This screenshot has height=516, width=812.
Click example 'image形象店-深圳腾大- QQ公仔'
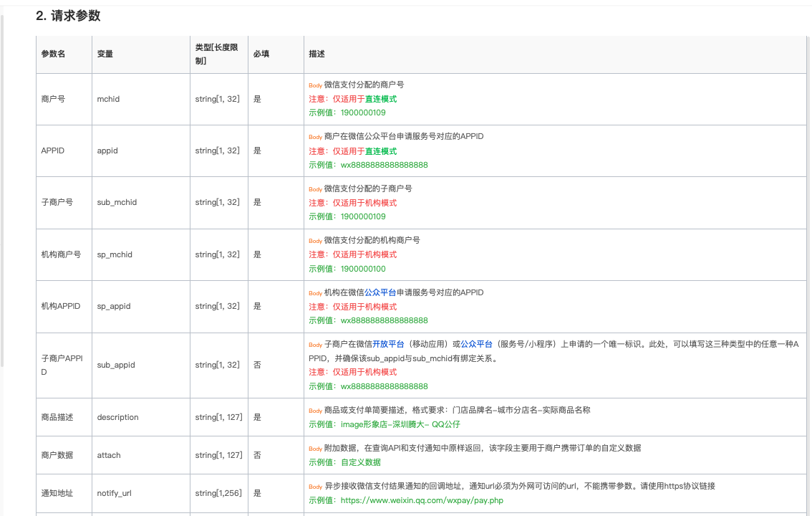pos(400,424)
